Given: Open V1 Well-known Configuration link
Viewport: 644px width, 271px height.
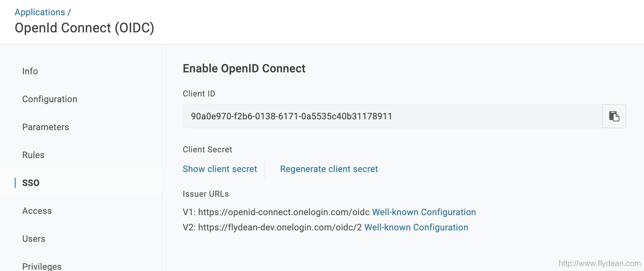Looking at the screenshot, I should pyautogui.click(x=424, y=212).
